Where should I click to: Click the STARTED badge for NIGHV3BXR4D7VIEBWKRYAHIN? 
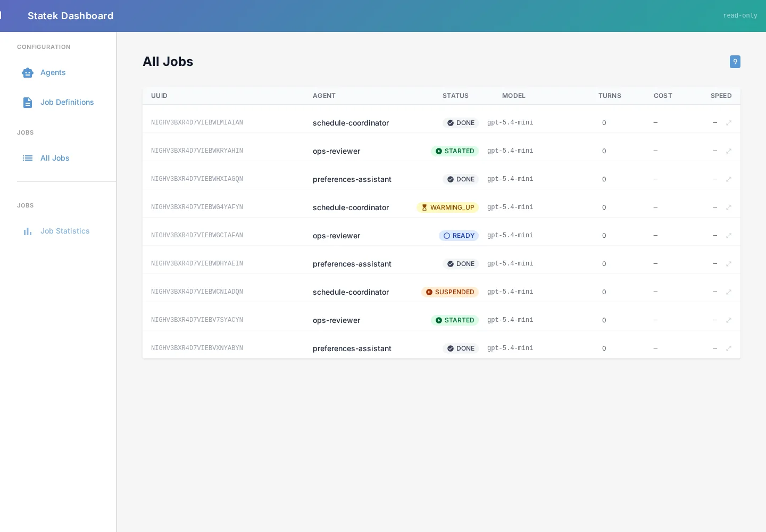455,151
